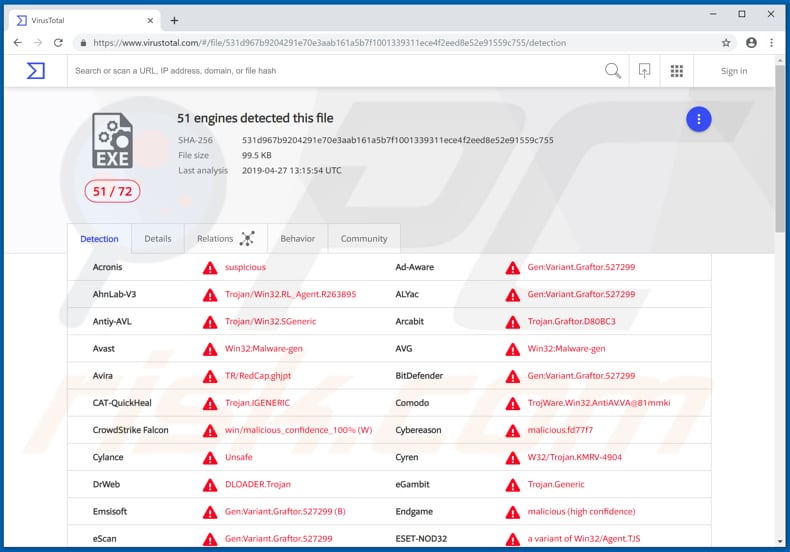Image resolution: width=790 pixels, height=552 pixels.
Task: Open a new browser tab
Action: point(174,20)
